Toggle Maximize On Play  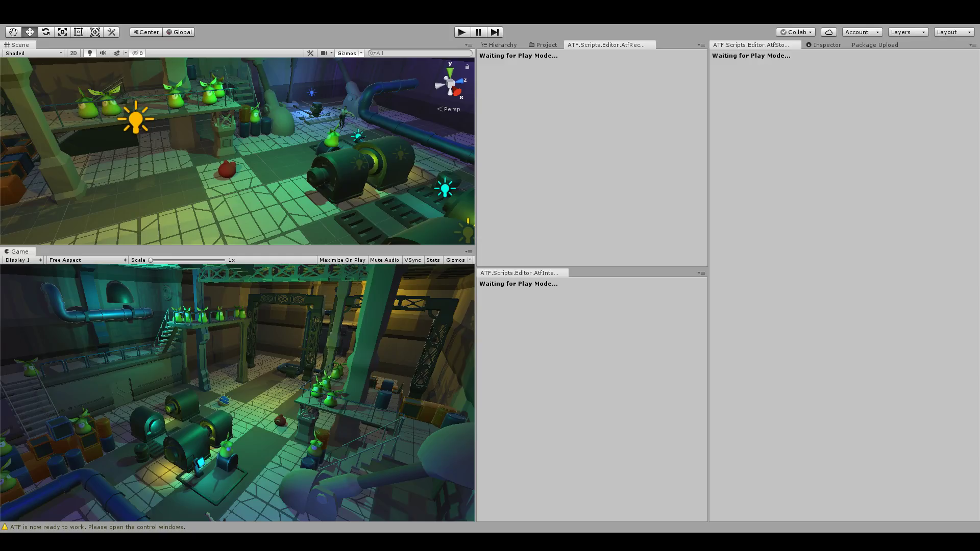coord(342,260)
